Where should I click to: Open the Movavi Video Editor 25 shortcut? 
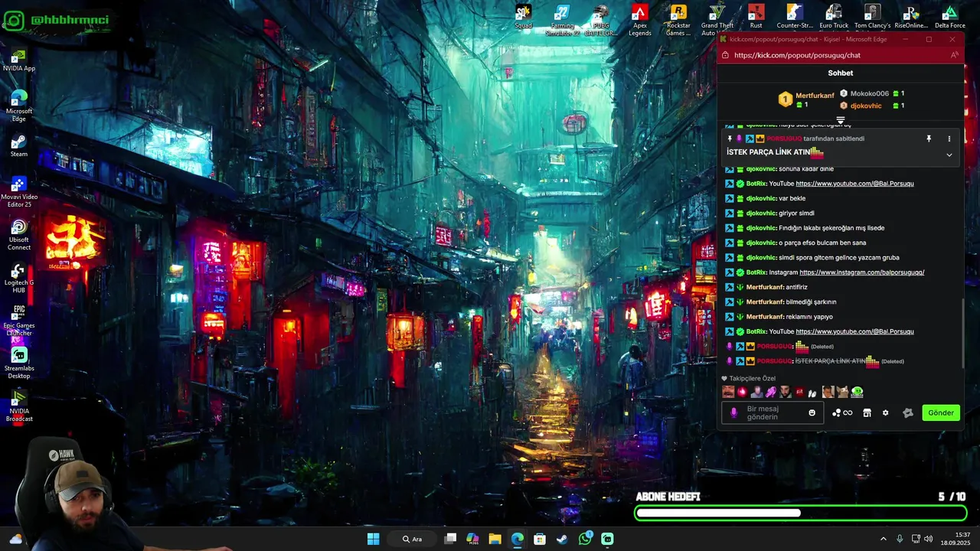(x=19, y=192)
